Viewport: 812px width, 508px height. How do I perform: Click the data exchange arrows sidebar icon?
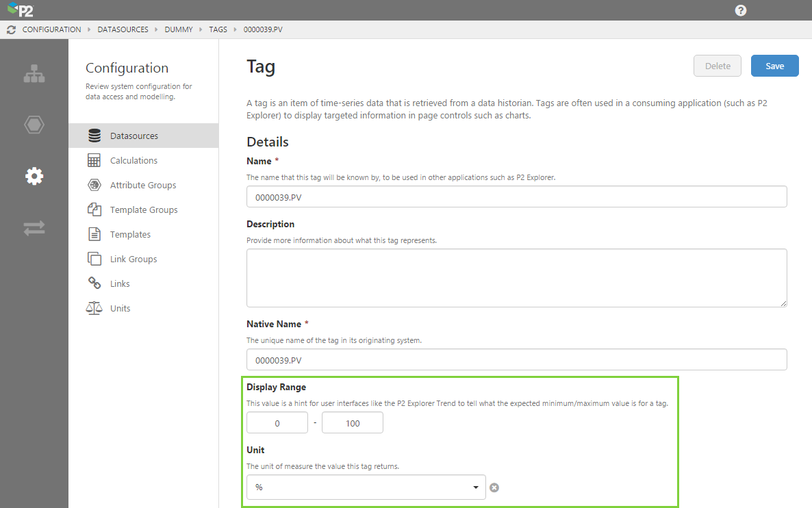pyautogui.click(x=34, y=227)
